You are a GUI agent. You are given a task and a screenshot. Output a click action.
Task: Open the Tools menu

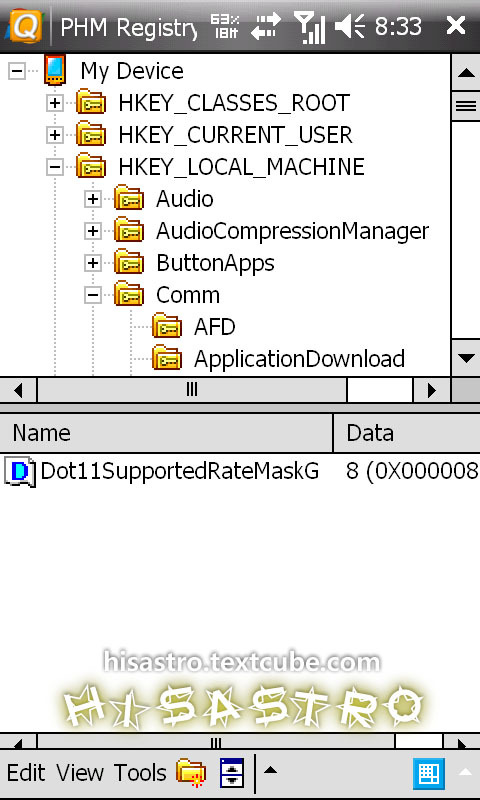[140, 773]
